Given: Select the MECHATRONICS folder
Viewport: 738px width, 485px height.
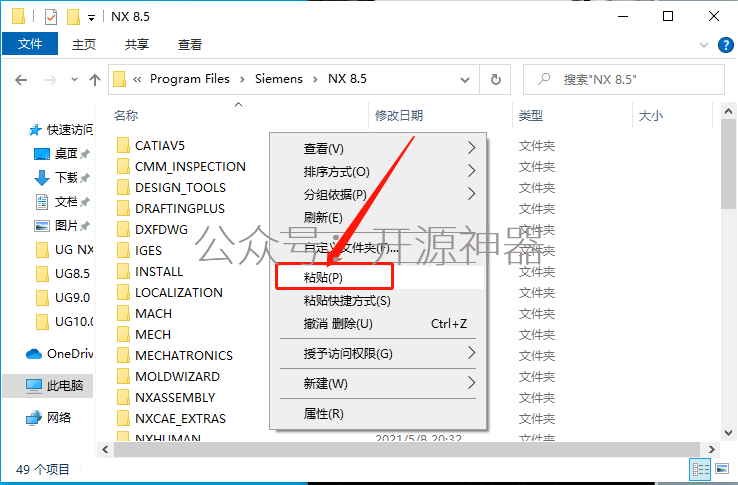Looking at the screenshot, I should tap(184, 355).
